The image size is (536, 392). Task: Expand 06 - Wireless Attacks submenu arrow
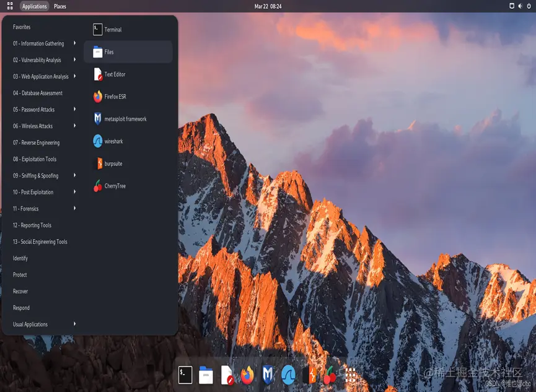74,126
